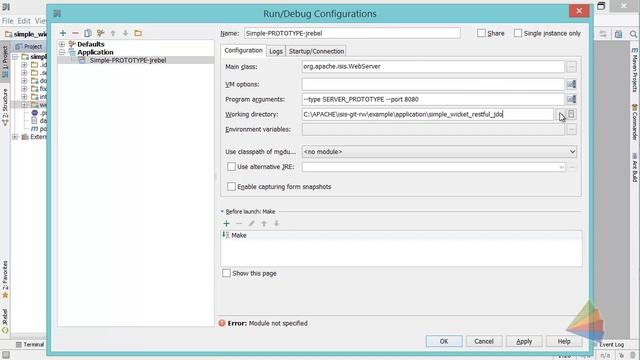Open Ant Build side panel
Screen dimensions: 640x360
(635, 167)
